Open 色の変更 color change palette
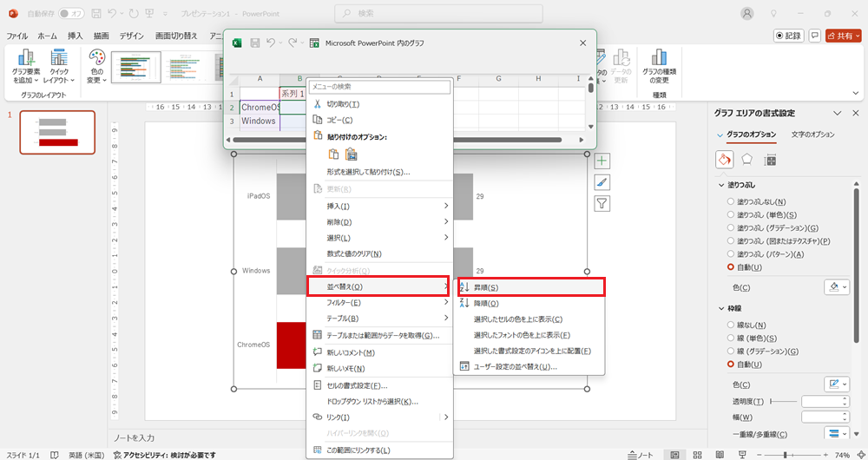Screen dimensions: 868x460 pos(97,67)
